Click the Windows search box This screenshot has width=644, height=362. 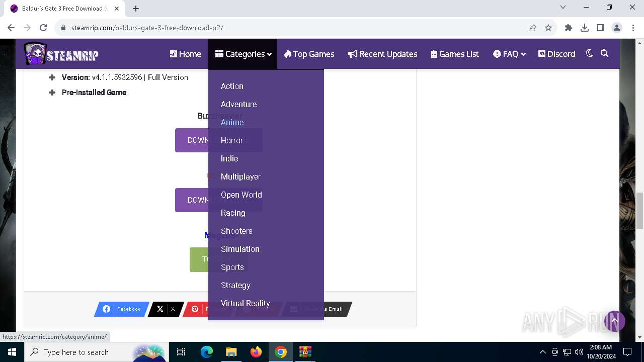96,352
